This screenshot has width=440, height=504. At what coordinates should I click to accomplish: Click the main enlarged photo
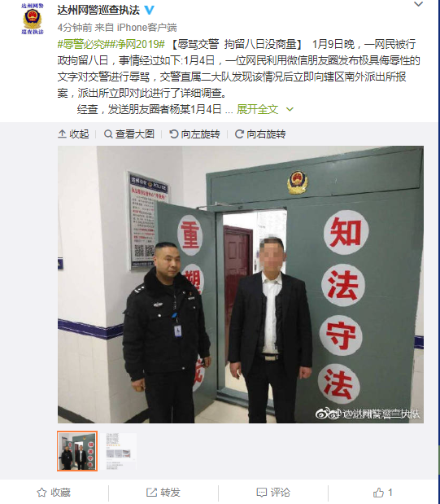click(x=241, y=284)
